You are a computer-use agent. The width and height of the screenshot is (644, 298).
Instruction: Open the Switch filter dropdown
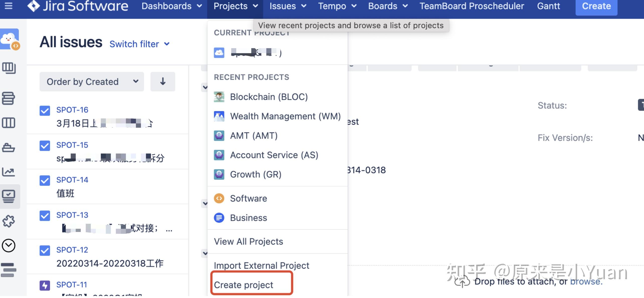(x=139, y=44)
